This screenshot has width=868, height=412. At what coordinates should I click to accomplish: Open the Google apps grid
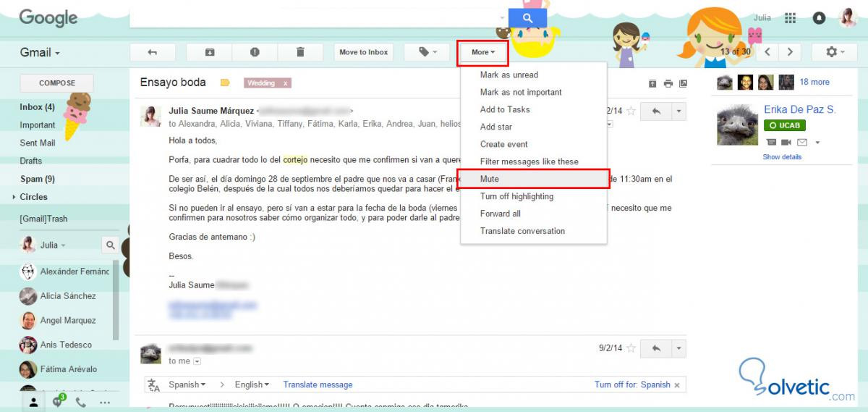pos(790,18)
